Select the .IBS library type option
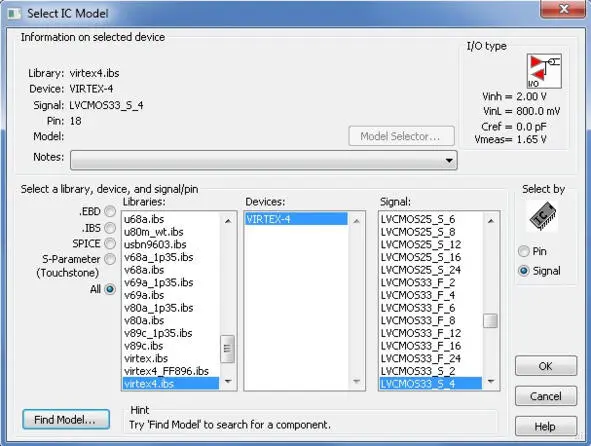This screenshot has height=446, width=591. click(110, 228)
